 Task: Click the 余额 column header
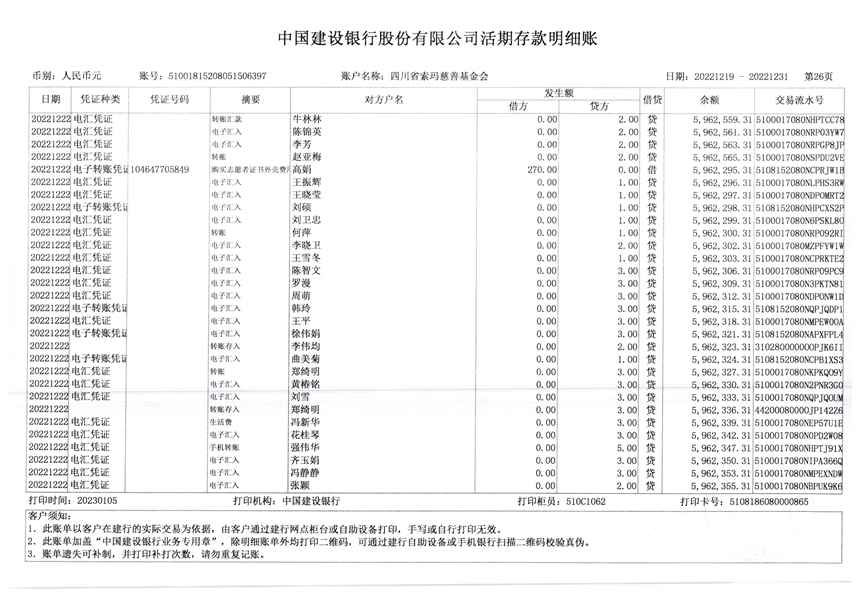(709, 100)
